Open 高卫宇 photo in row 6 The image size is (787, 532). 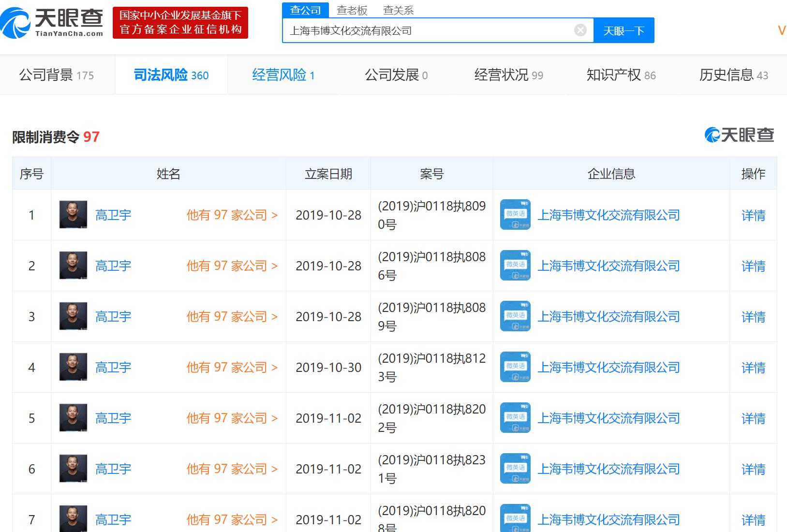73,469
